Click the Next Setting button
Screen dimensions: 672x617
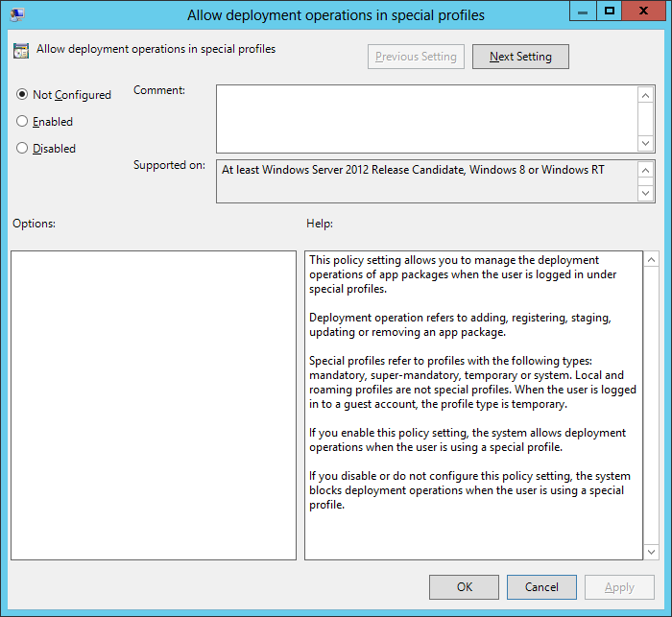[520, 57]
